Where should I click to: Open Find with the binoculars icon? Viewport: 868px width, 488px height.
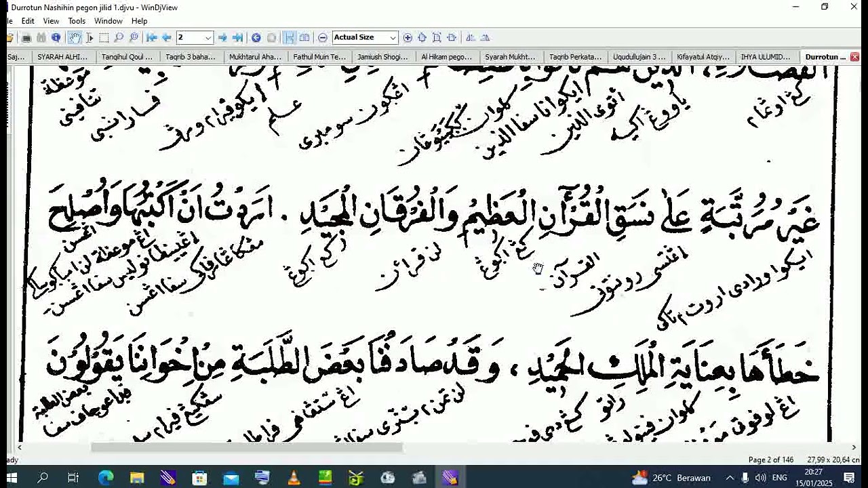click(41, 37)
